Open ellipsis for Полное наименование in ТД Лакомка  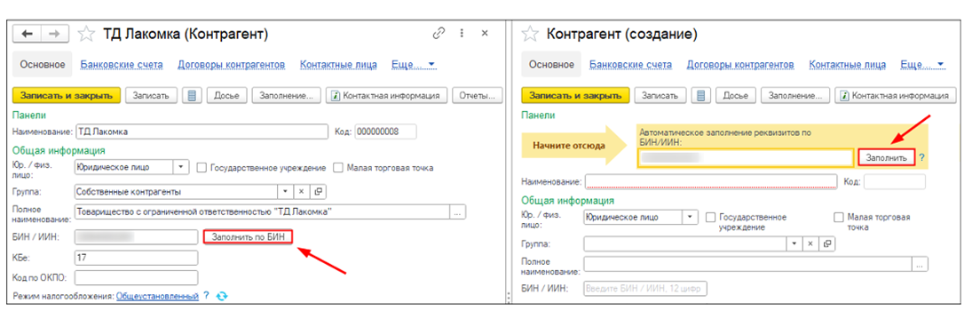(458, 212)
